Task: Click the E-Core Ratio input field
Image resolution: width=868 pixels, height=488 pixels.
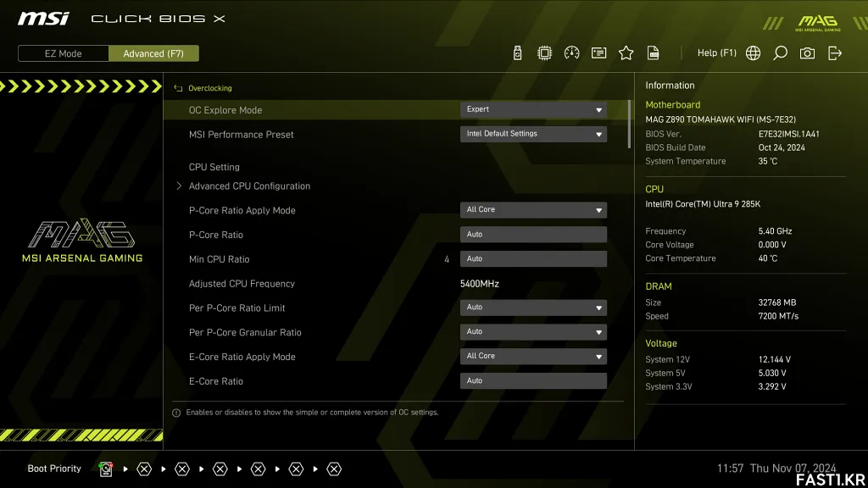Action: (x=533, y=380)
